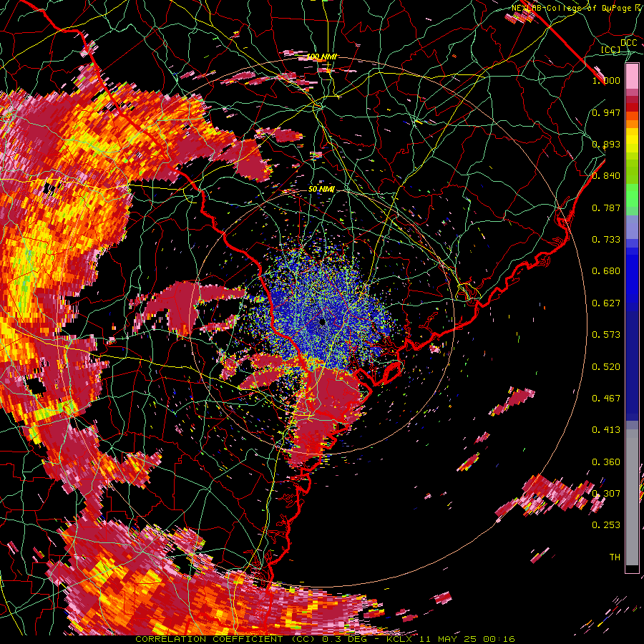Click the [CC] units label above the scale
This screenshot has width=644, height=644.
(610, 49)
